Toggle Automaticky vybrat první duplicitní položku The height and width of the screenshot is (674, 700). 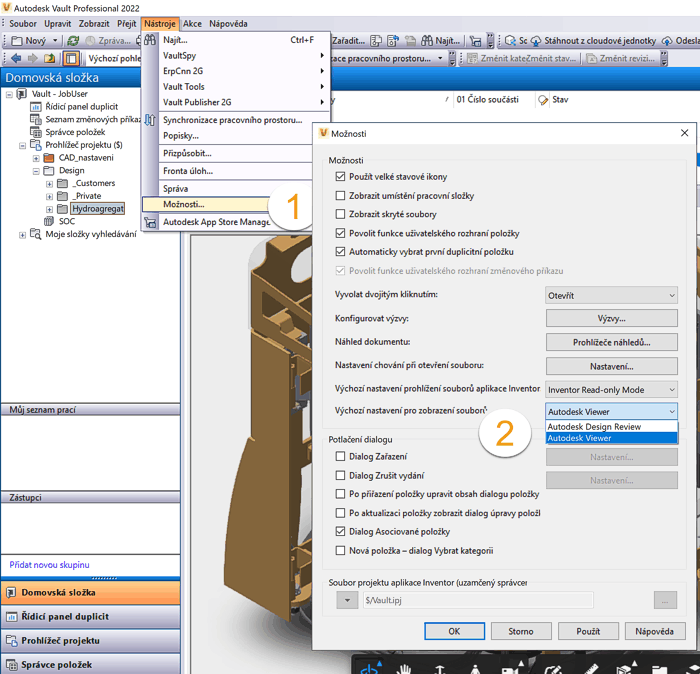coord(340,252)
